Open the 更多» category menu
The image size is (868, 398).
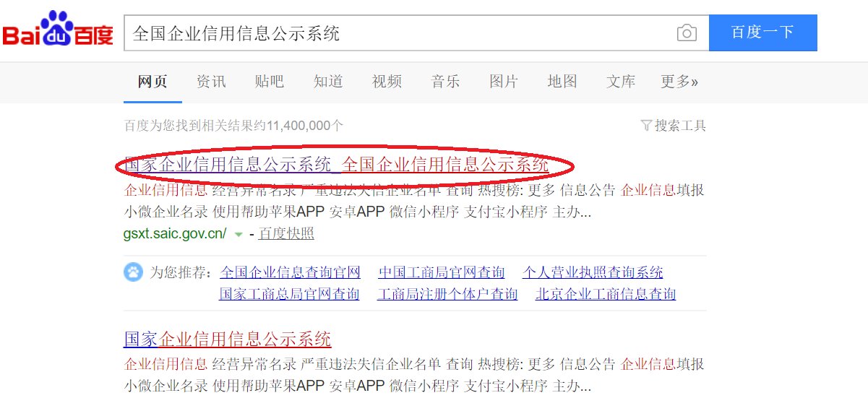(x=679, y=82)
